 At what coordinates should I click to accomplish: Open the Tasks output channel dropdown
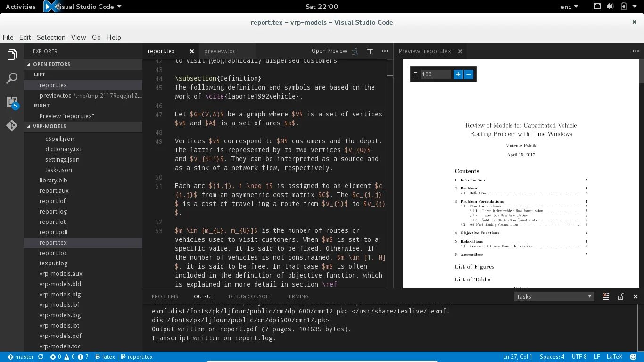point(554,296)
